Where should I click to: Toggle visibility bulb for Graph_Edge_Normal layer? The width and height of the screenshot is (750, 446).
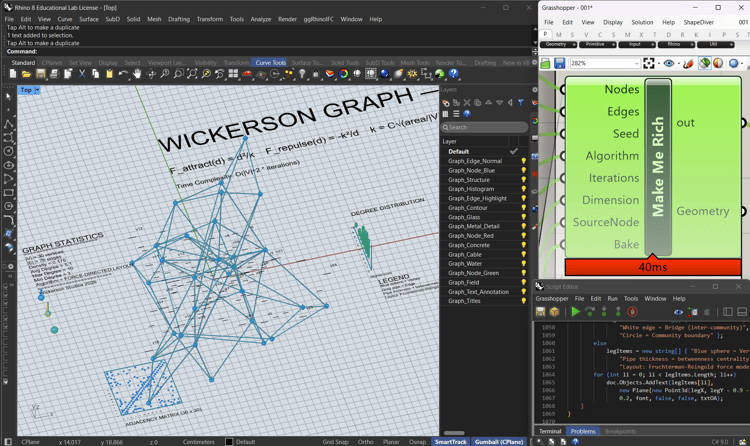(523, 161)
